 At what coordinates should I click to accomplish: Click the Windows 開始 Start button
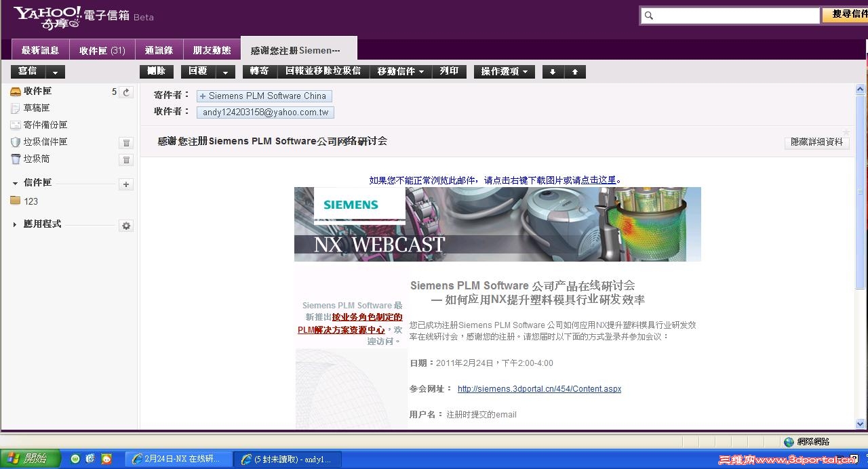pyautogui.click(x=30, y=459)
